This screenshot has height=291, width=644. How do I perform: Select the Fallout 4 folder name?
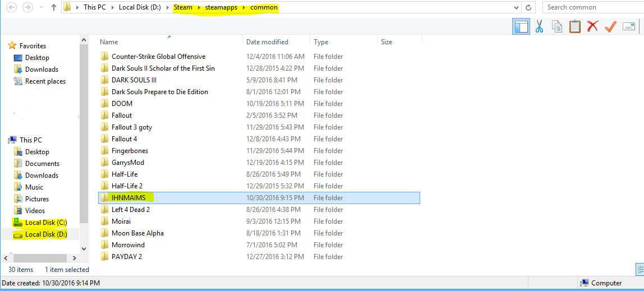125,138
